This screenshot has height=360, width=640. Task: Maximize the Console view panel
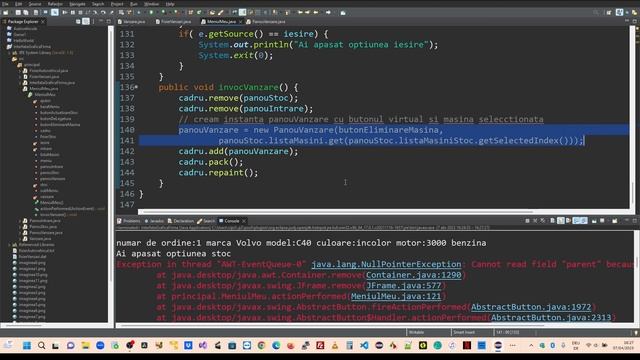(x=634, y=221)
